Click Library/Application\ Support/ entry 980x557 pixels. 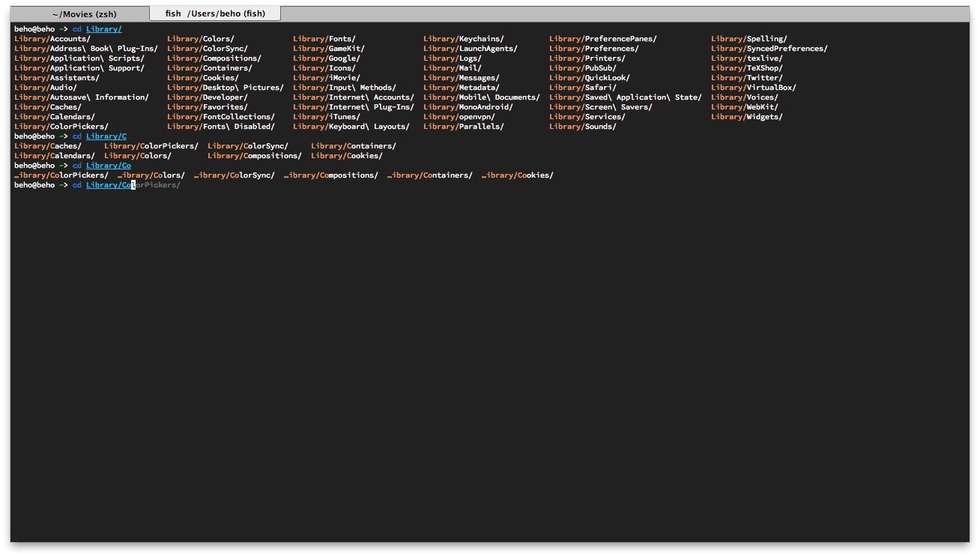[x=79, y=68]
